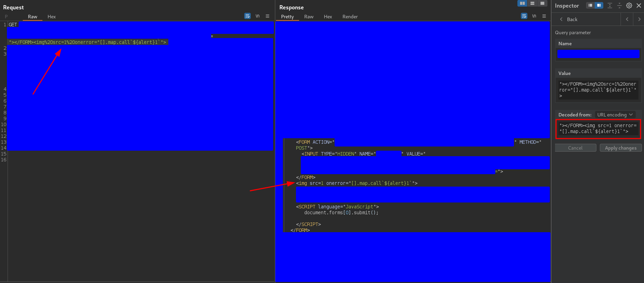
Task: Select the side-by-side horizontal layout icon
Action: [522, 3]
